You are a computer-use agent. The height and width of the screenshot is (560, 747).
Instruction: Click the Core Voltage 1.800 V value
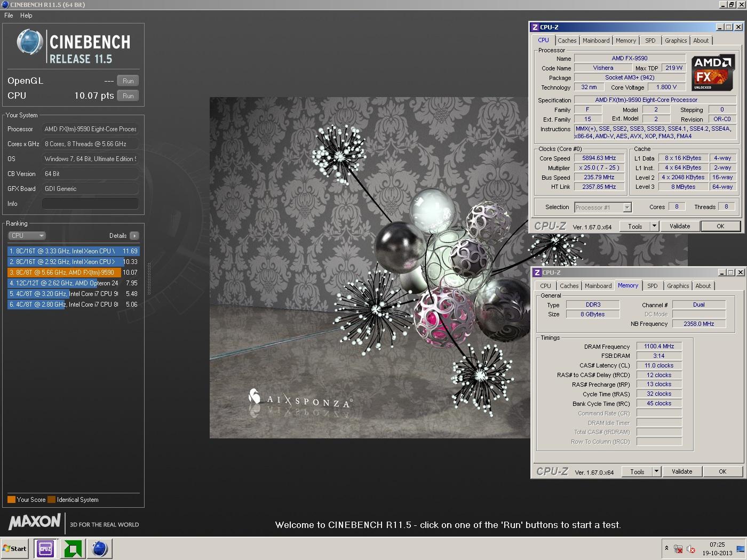point(666,87)
